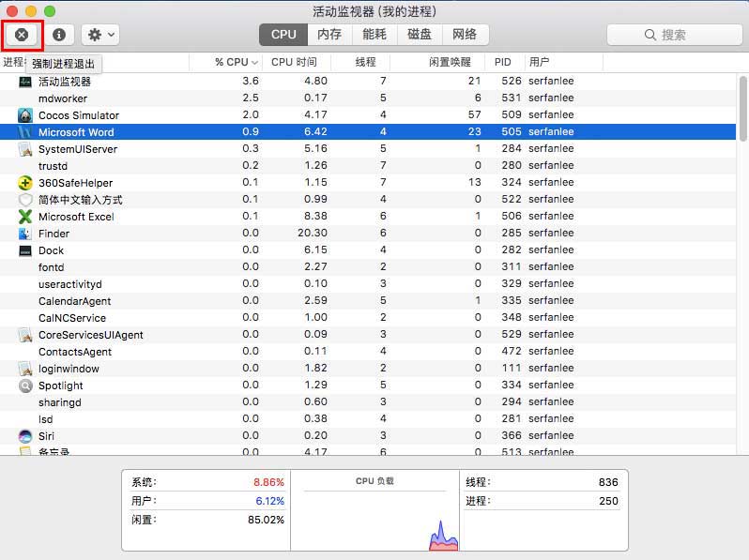Open the gear actions dropdown menu
This screenshot has width=749, height=560.
point(100,35)
